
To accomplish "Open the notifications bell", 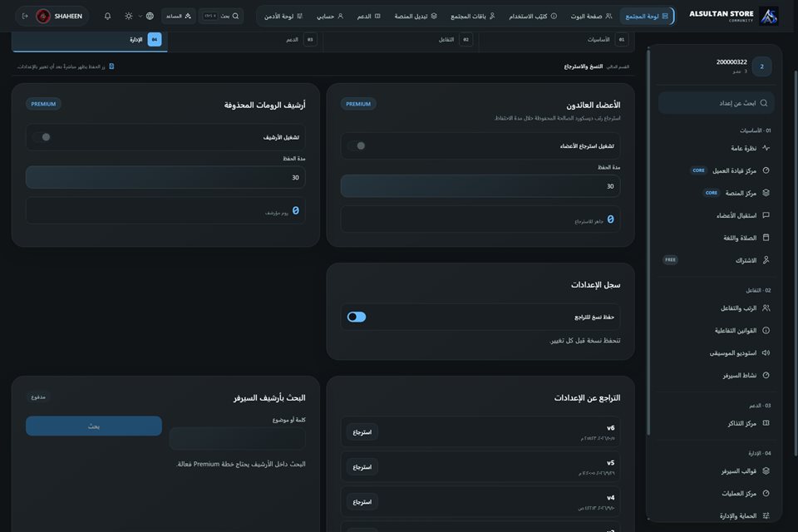I will (x=107, y=17).
